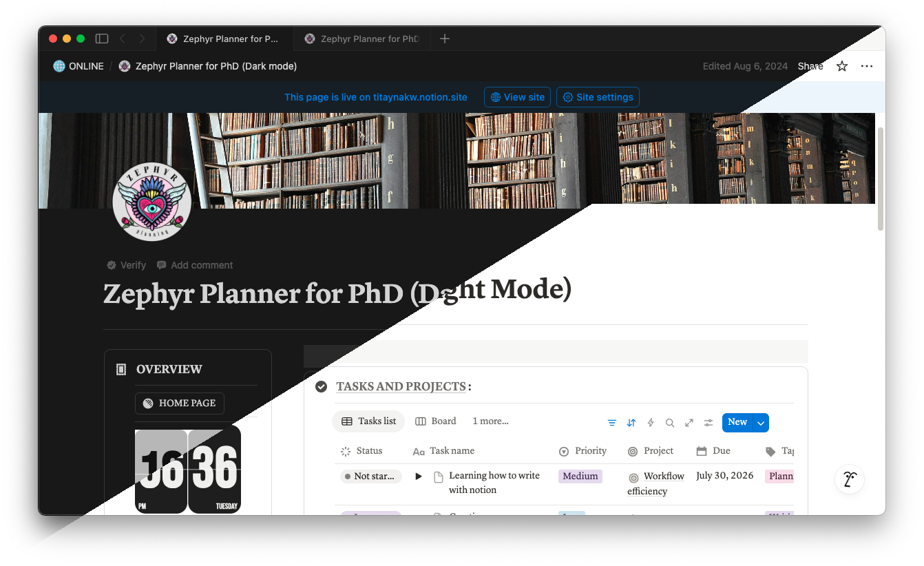Click the Status column header
Image resolution: width=924 pixels, height=566 pixels.
pos(361,451)
